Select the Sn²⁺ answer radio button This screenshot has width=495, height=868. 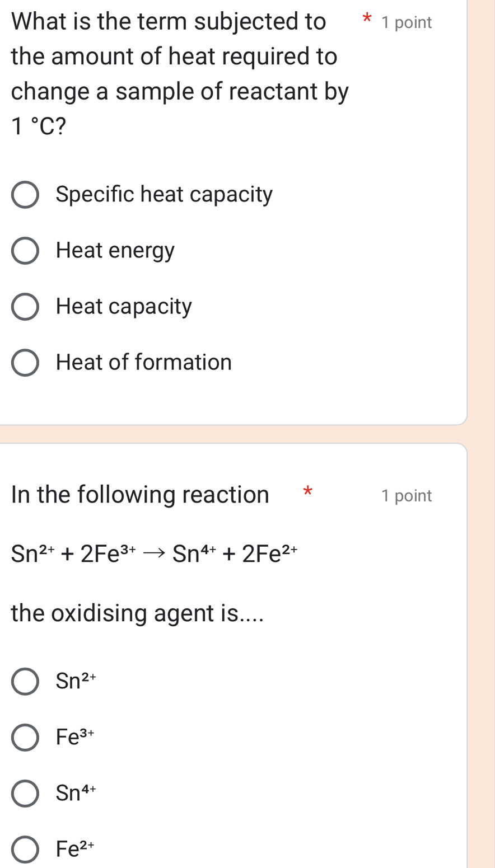(25, 681)
